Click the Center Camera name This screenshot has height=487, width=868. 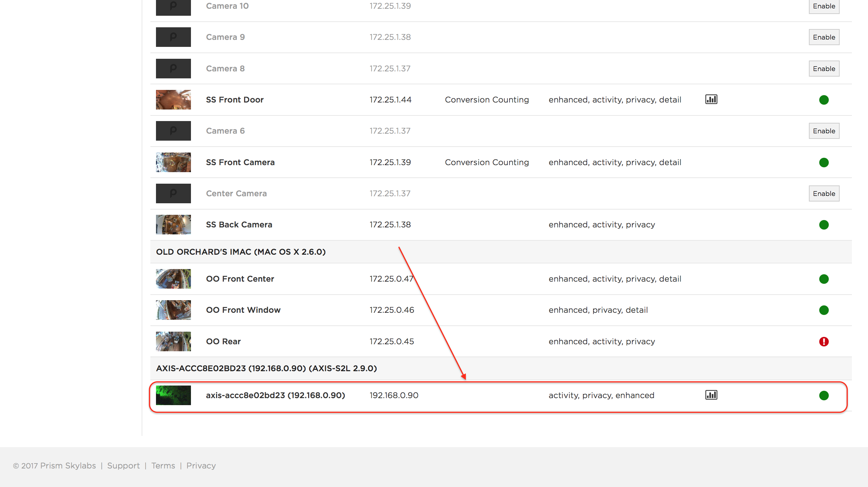click(236, 193)
